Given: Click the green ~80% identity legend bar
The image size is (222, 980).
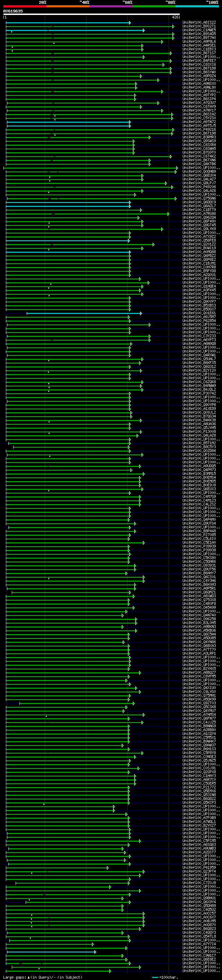Looking at the screenshot, I should 154,6.
